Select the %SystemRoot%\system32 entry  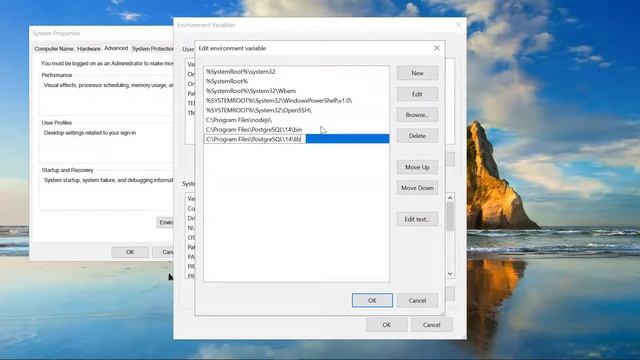coord(296,71)
